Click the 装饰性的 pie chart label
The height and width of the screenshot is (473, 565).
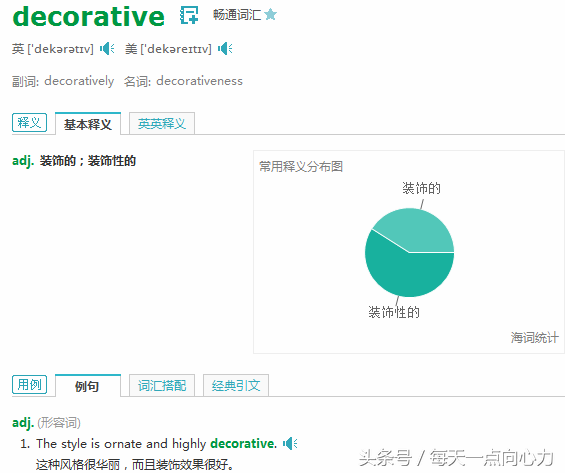394,312
